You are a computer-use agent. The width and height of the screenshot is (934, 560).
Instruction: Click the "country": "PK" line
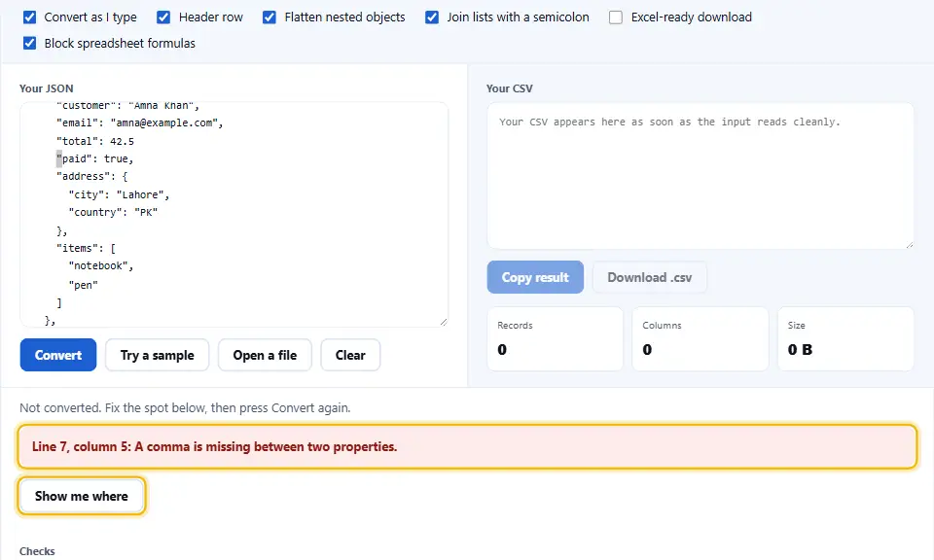click(x=113, y=213)
